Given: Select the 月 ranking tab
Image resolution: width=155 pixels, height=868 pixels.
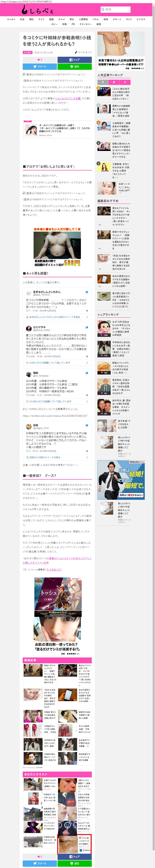Looking at the screenshot, I should tap(125, 82).
